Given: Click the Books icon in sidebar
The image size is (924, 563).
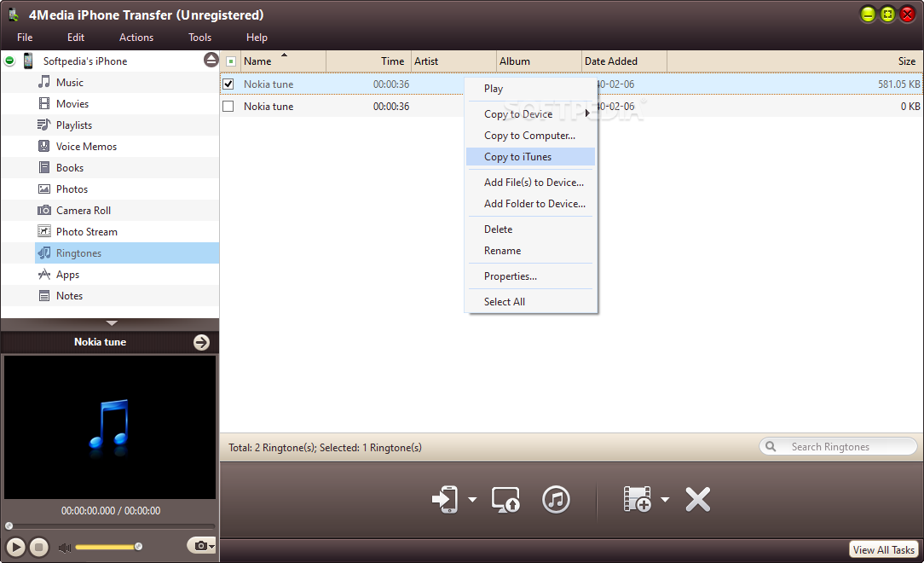Looking at the screenshot, I should pos(44,167).
